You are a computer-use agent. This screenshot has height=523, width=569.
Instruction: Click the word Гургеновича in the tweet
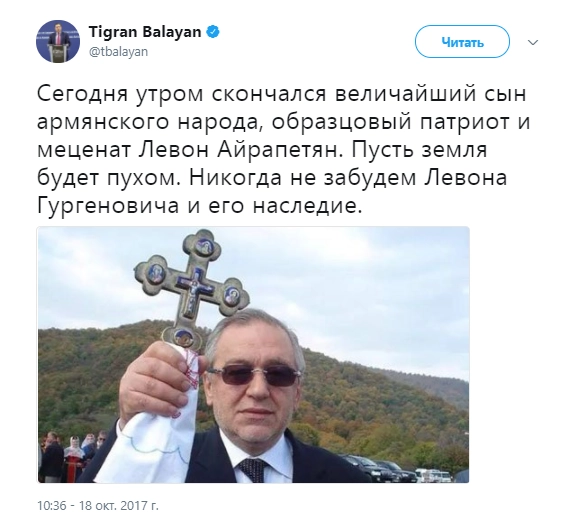tap(108, 207)
